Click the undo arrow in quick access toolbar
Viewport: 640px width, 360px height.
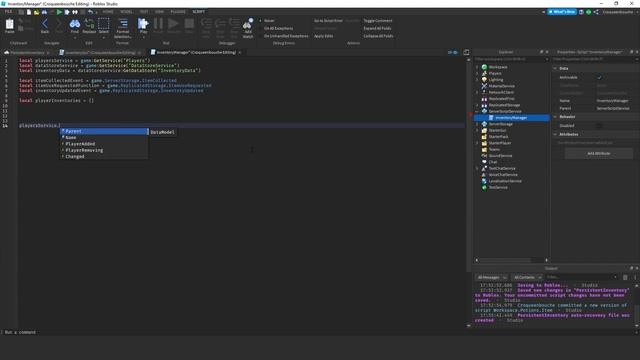click(90, 12)
